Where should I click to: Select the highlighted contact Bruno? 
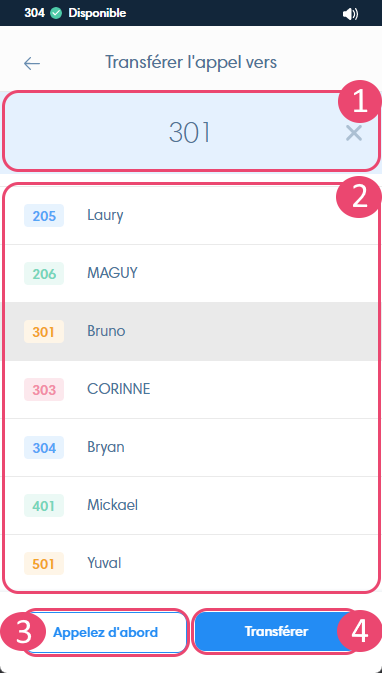point(191,331)
